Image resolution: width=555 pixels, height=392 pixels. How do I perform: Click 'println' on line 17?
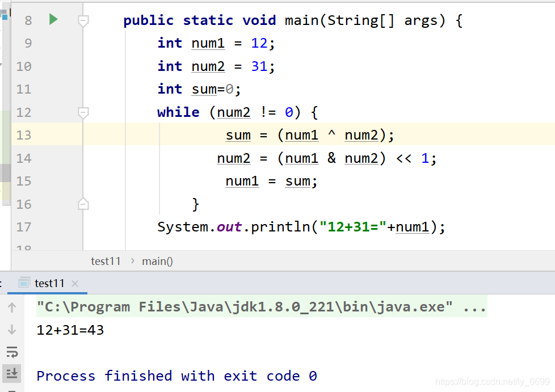(x=280, y=227)
